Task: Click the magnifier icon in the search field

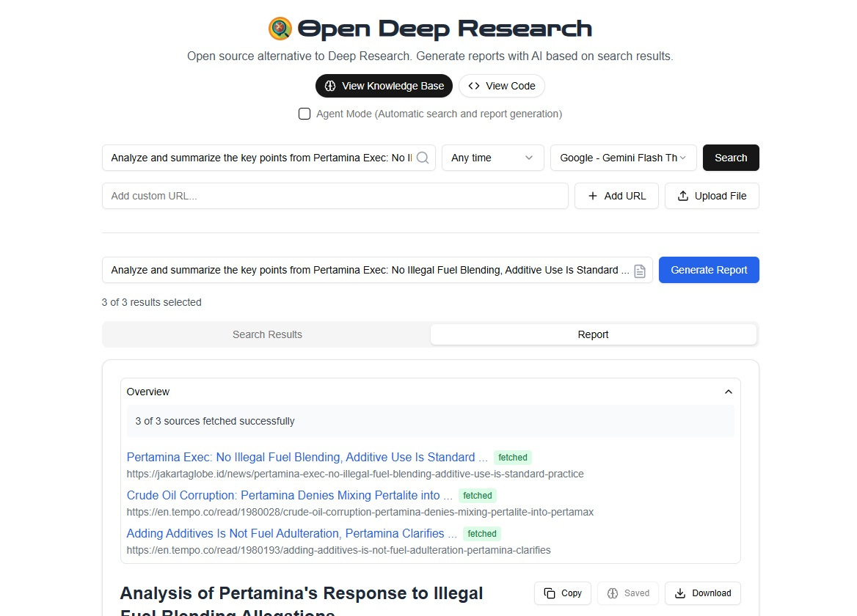Action: point(423,158)
